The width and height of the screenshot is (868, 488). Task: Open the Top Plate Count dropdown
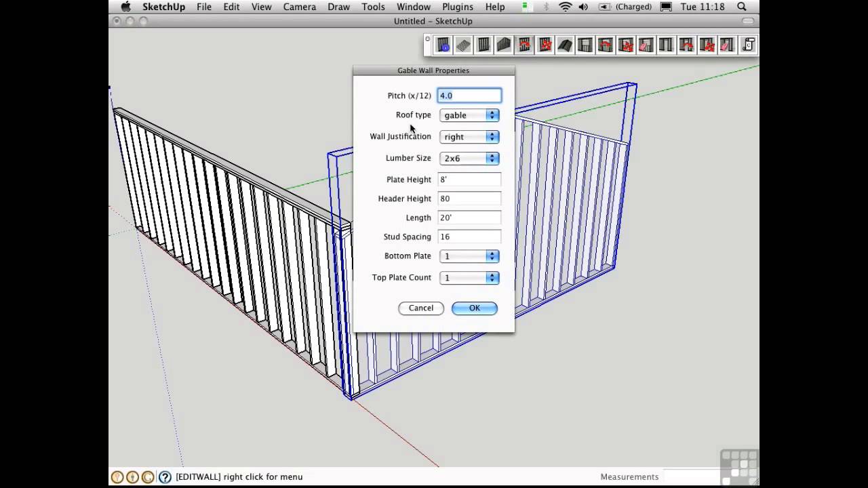coord(469,278)
